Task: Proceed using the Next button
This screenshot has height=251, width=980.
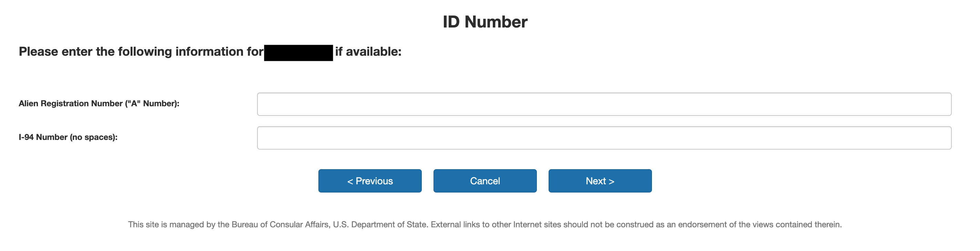Action: (x=600, y=181)
